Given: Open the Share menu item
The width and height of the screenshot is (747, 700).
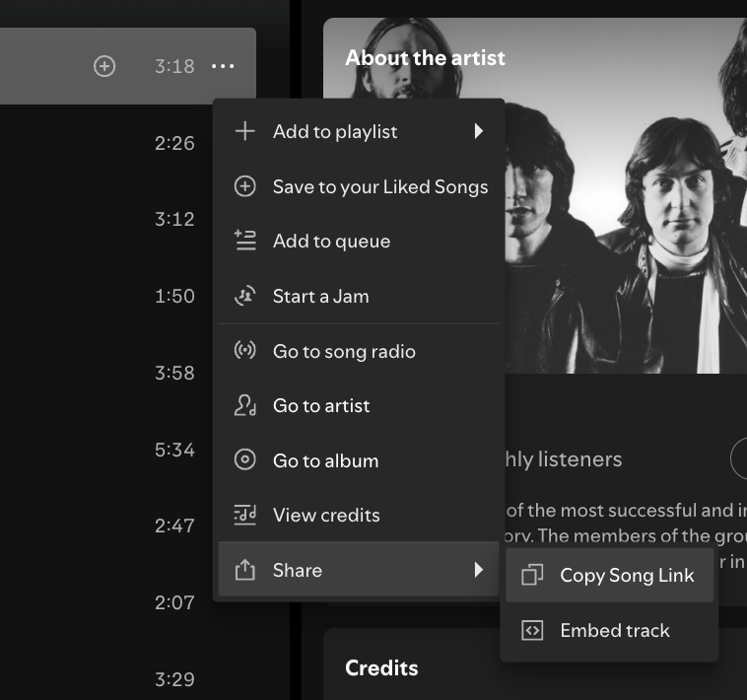Looking at the screenshot, I should click(298, 570).
